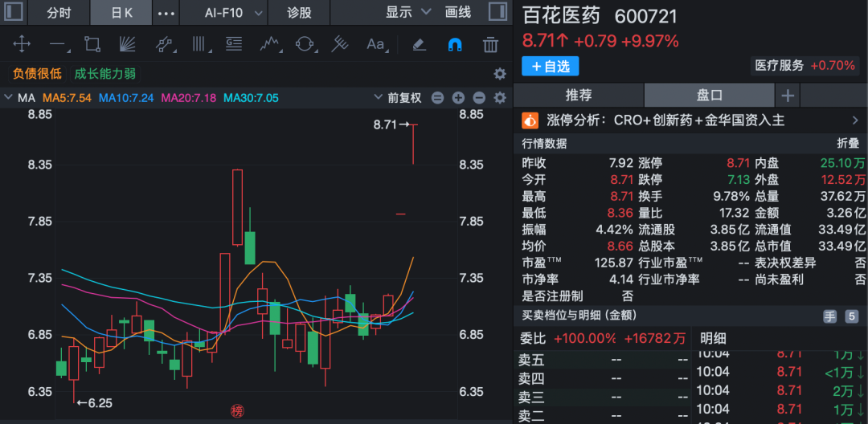This screenshot has height=424, width=868.
Task: Click the 百花医药 stock name
Action: [x=561, y=15]
